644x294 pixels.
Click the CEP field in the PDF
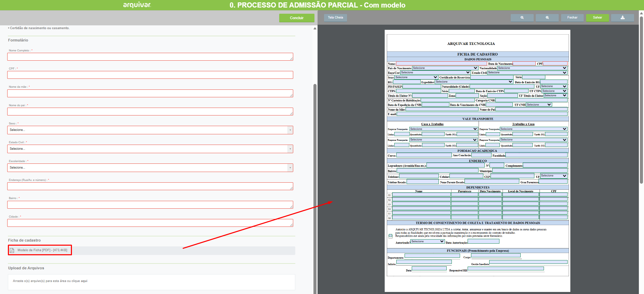tap(512, 176)
